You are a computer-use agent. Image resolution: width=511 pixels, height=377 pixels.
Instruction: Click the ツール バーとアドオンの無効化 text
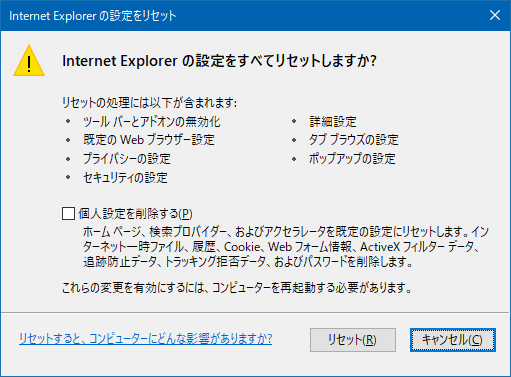(x=152, y=122)
